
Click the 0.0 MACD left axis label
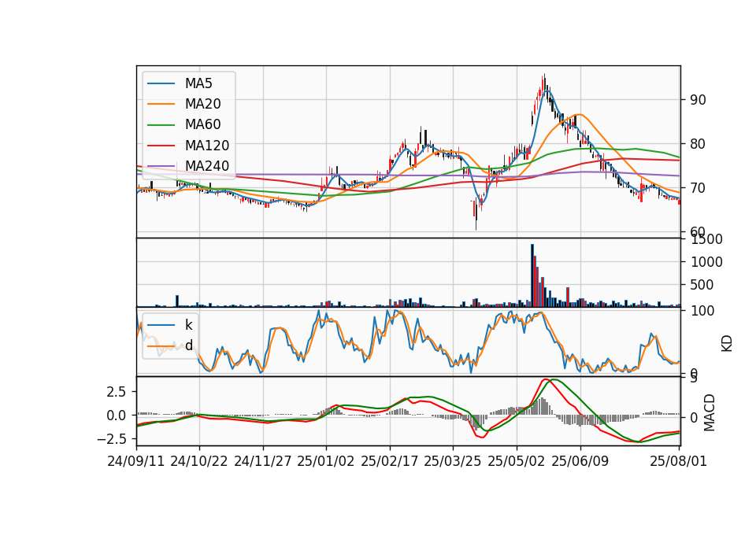pos(117,416)
